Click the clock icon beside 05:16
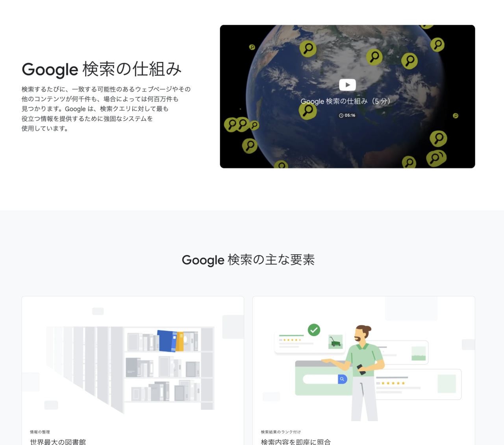This screenshot has width=504, height=445. [x=341, y=115]
